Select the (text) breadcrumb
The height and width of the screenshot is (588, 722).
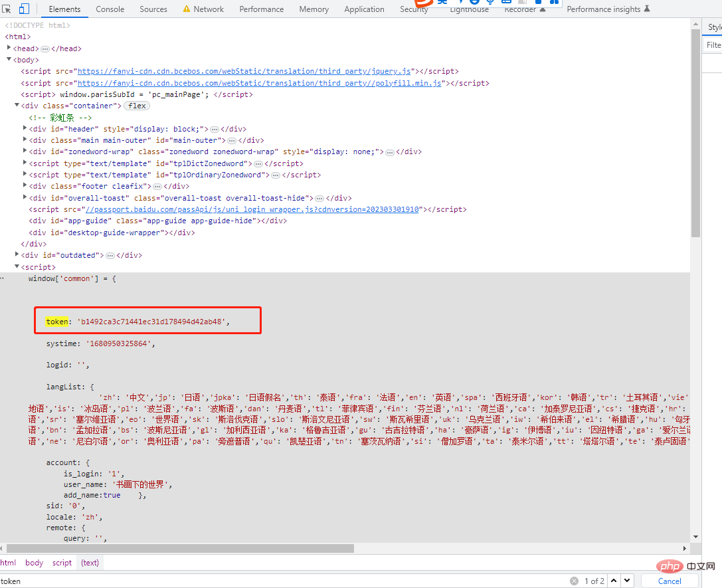(90, 563)
